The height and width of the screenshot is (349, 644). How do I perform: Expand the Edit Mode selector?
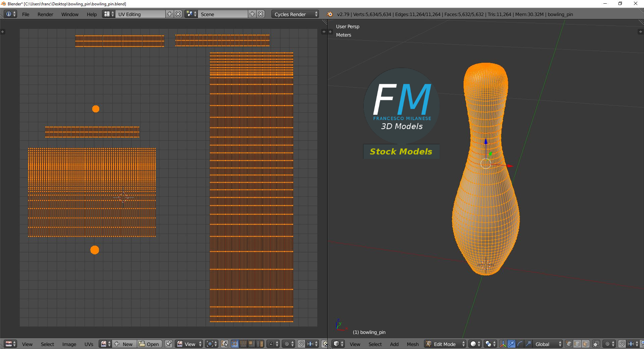(445, 344)
